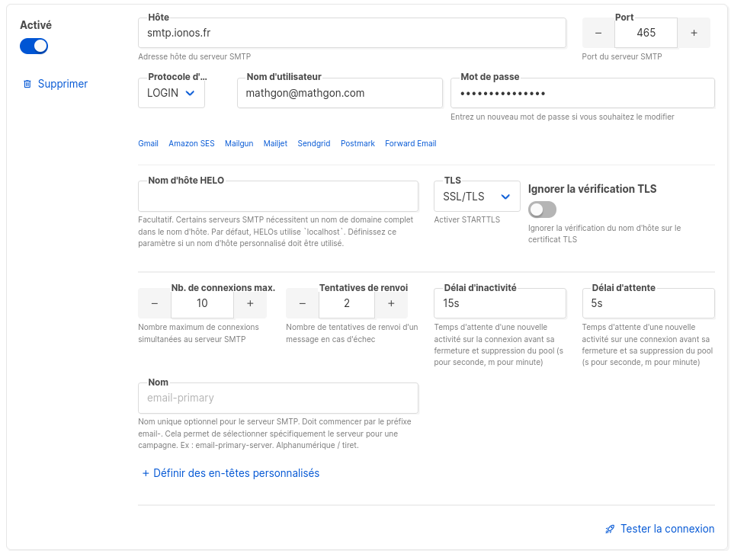Decrease Tentatives de renvoi value
The height and width of the screenshot is (560, 731).
click(303, 303)
